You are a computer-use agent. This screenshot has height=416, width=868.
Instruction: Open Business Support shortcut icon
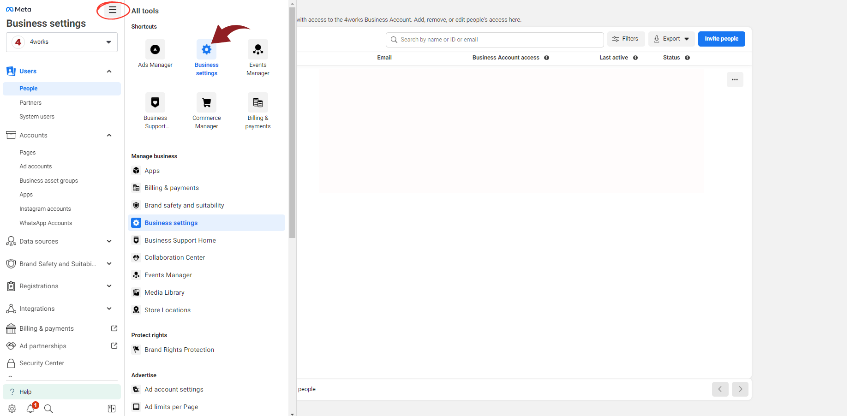(x=155, y=102)
